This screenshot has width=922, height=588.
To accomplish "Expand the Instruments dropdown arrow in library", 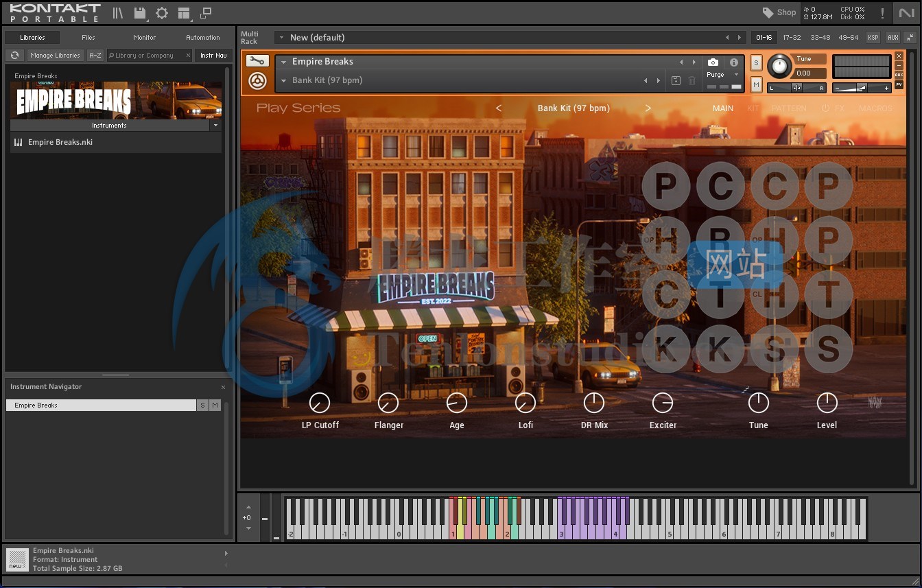I will coord(215,126).
